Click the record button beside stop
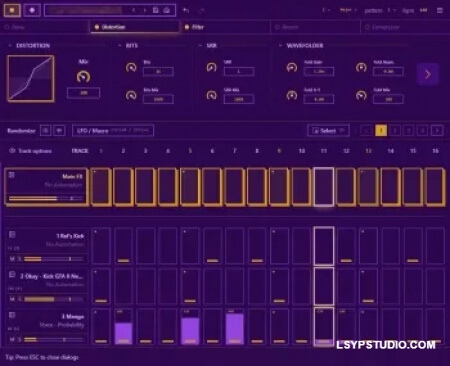 click(32, 10)
